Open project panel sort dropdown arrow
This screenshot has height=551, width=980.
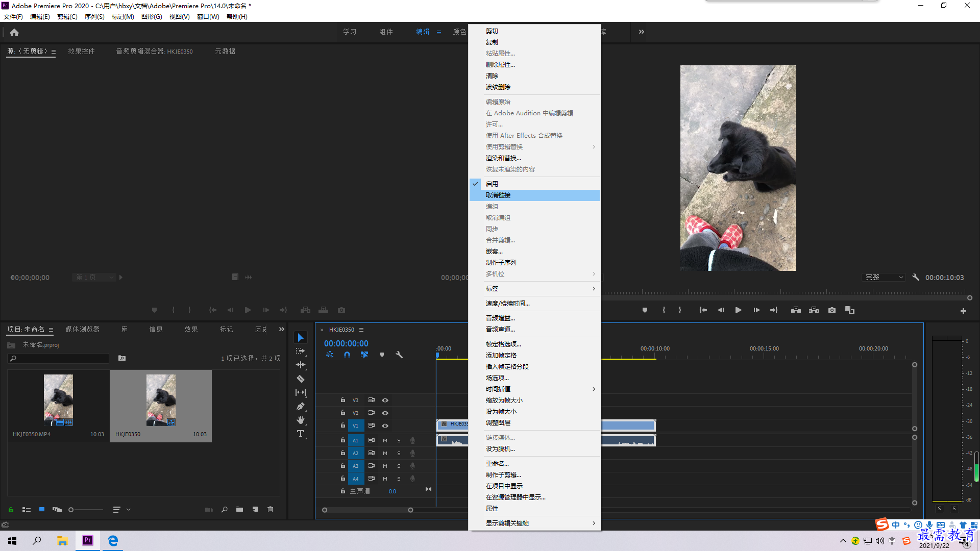(x=129, y=509)
